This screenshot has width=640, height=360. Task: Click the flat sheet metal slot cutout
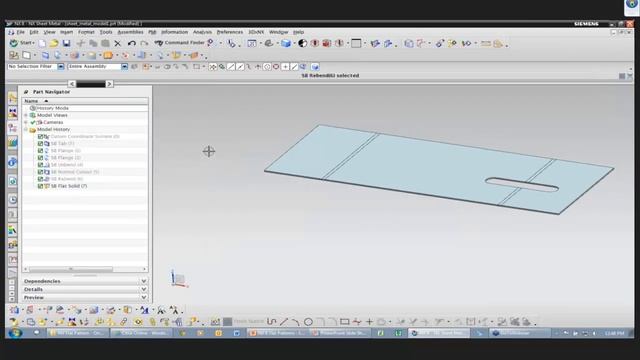point(522,184)
